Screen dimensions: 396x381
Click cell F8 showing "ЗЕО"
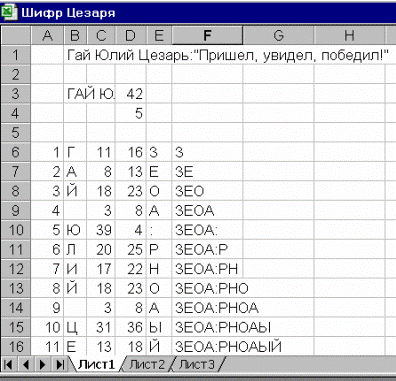point(207,191)
